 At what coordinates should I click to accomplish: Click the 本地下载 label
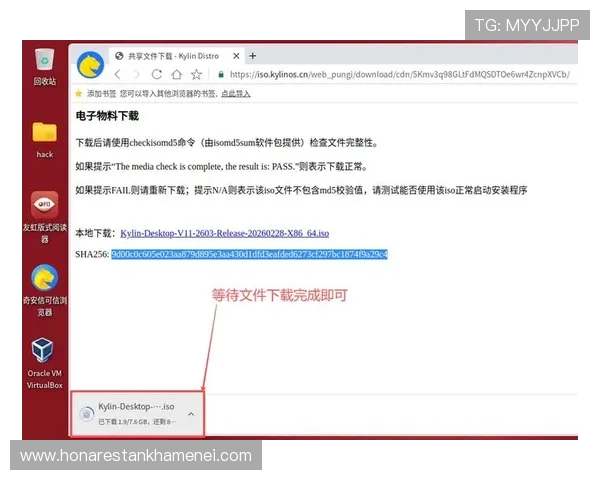96,233
